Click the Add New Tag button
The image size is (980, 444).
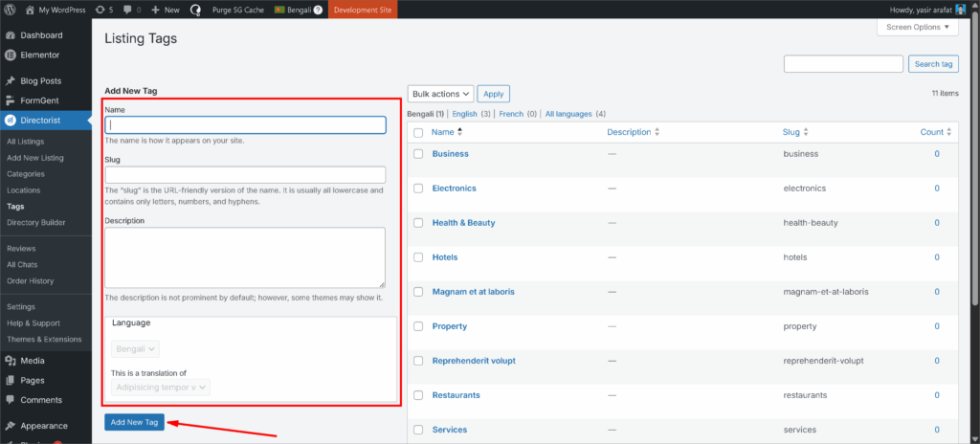[x=134, y=422]
